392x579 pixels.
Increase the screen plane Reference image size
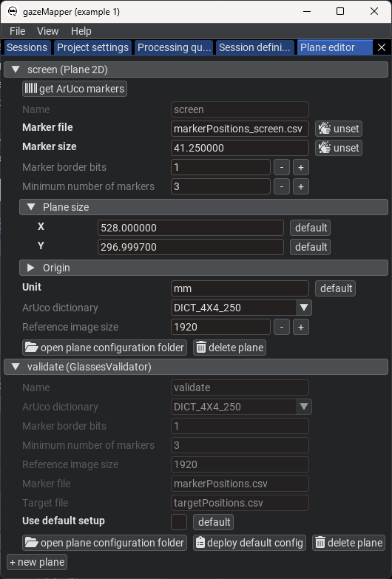[x=301, y=327]
